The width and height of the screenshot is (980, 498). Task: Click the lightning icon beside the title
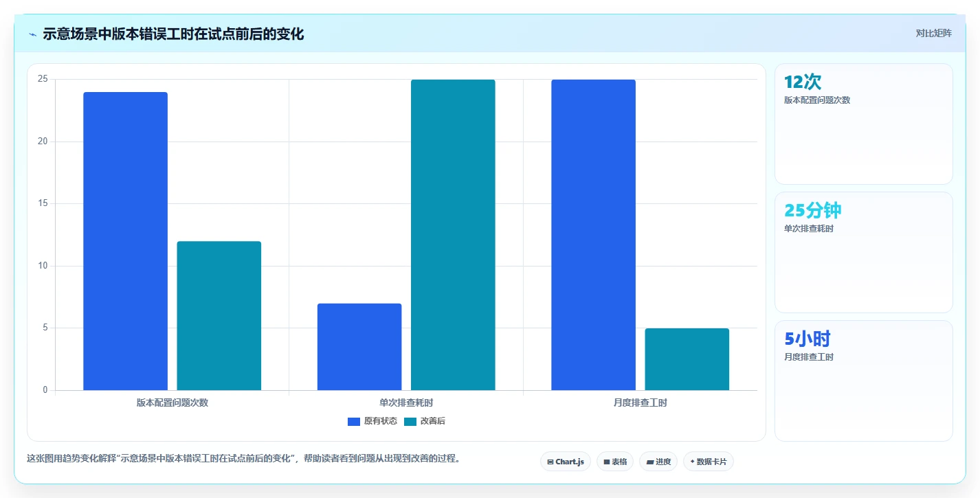pyautogui.click(x=32, y=34)
